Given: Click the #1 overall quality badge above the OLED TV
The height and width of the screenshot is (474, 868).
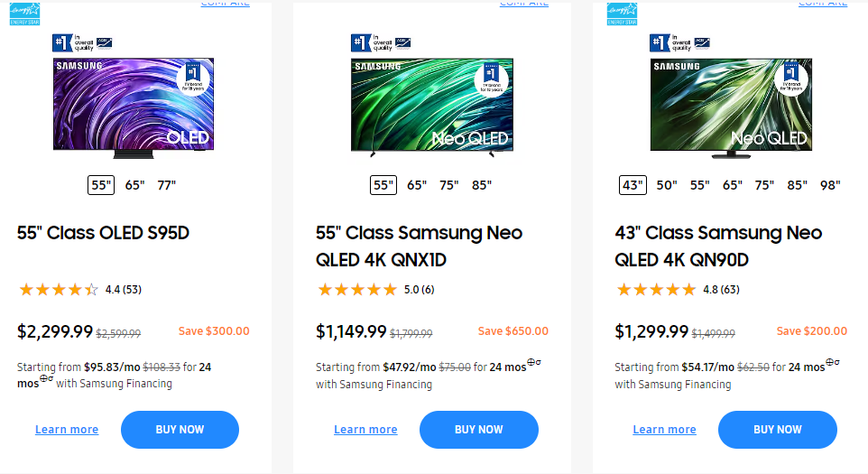Looking at the screenshot, I should (x=80, y=42).
